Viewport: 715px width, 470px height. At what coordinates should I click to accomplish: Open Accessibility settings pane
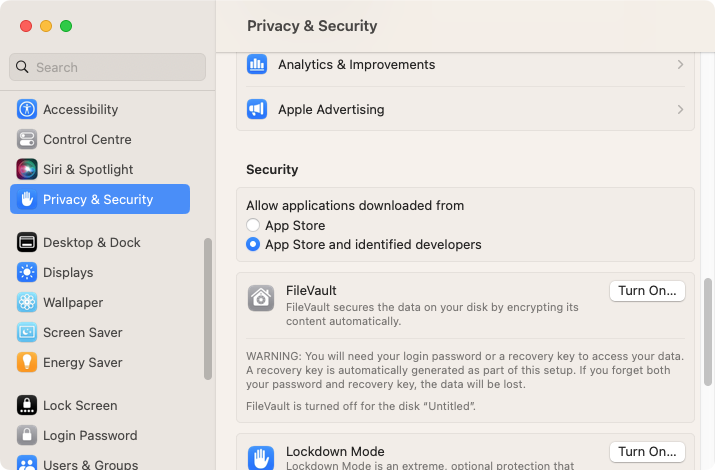[x=100, y=109]
